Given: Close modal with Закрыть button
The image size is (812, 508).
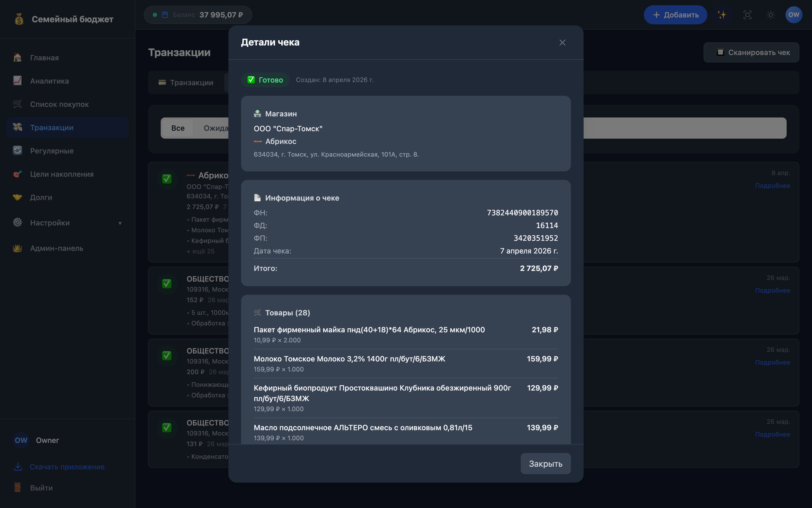Looking at the screenshot, I should tap(546, 464).
